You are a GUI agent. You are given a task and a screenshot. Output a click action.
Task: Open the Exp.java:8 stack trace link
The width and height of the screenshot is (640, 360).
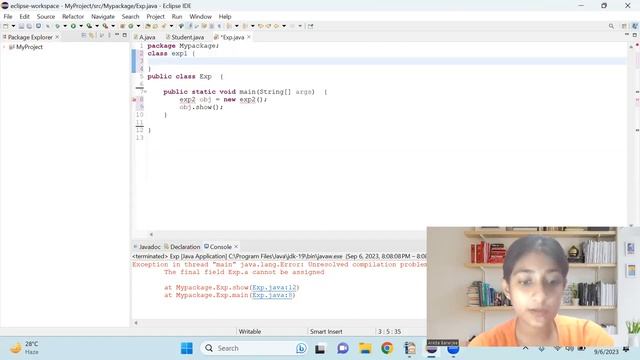[x=272, y=295]
